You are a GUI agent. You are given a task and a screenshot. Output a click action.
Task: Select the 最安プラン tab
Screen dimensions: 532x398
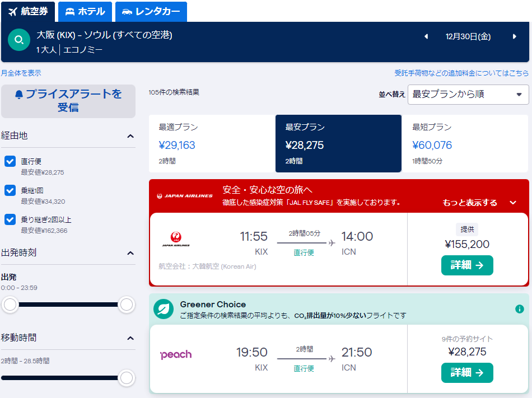pos(338,143)
